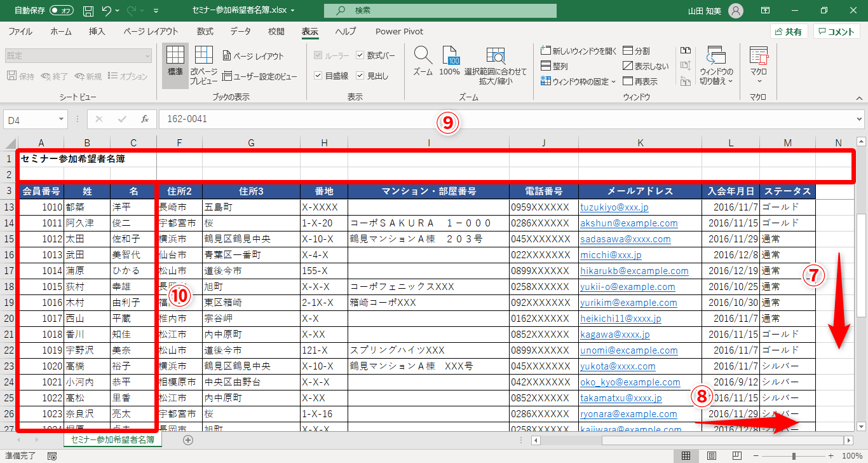This screenshot has height=463, width=868.
Task: Click the formula bar enter checkmark icon
Action: pyautogui.click(x=122, y=119)
